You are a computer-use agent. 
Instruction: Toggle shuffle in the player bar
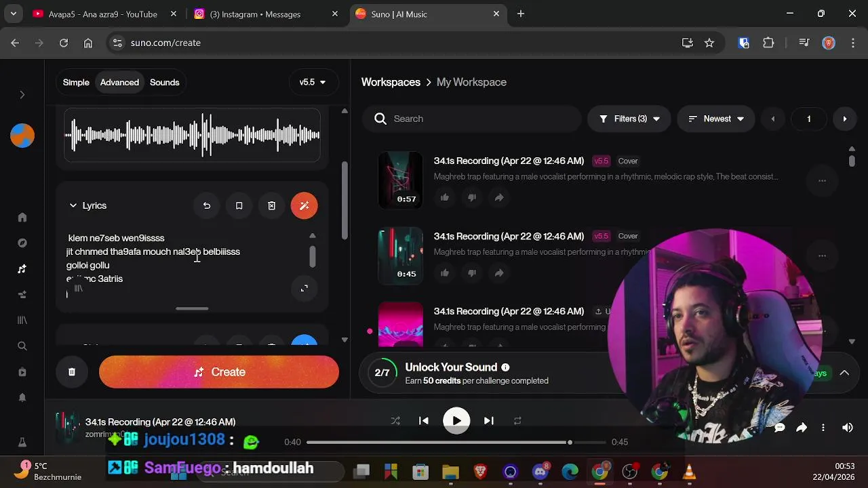395,421
